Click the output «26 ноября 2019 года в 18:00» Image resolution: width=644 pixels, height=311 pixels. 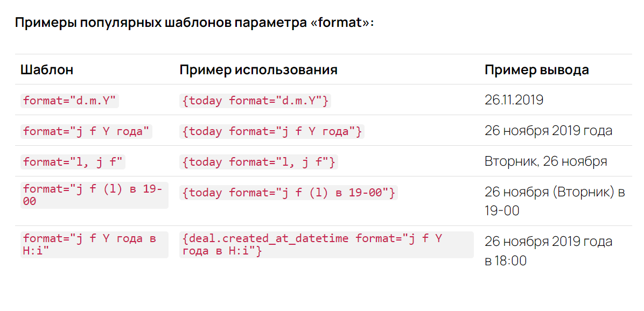tap(548, 250)
